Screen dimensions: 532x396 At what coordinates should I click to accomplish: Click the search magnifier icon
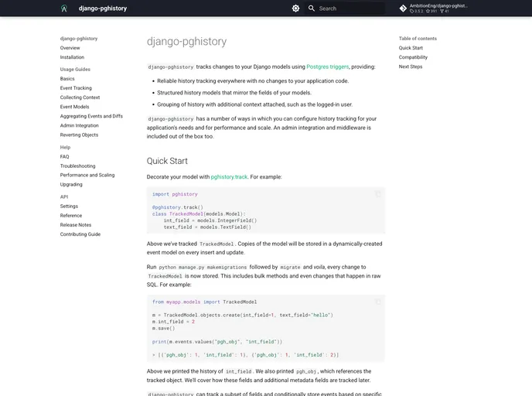pos(312,9)
